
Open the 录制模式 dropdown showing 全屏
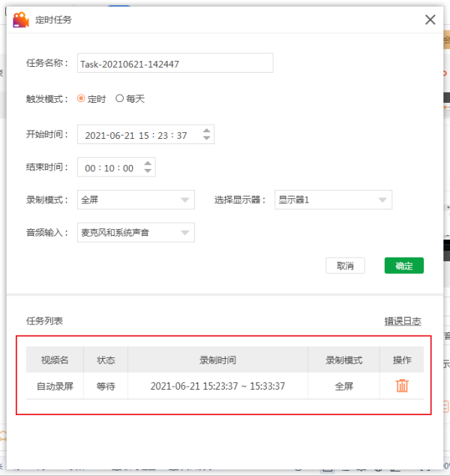[136, 200]
